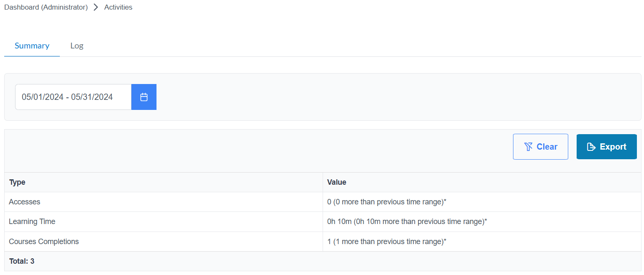Viewport: 644px width, 275px height.
Task: Open the Log tab
Action: click(77, 46)
